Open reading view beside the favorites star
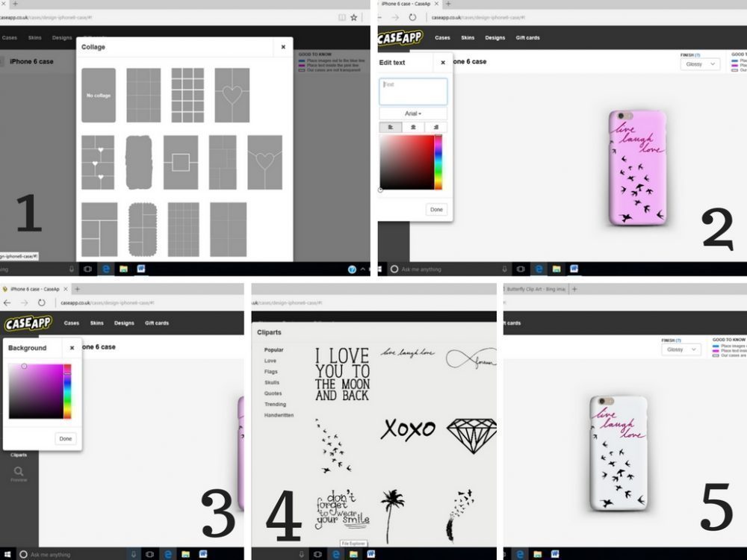Image resolution: width=747 pixels, height=560 pixels. pyautogui.click(x=341, y=17)
